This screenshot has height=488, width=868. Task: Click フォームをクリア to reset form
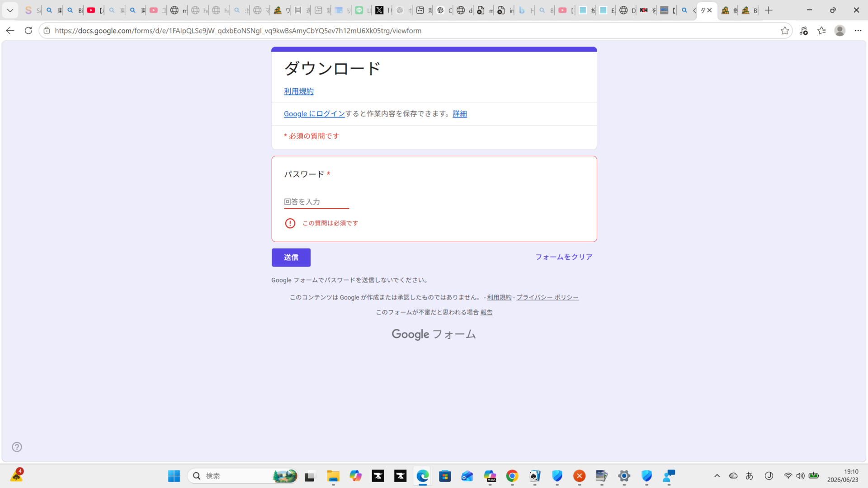coord(564,257)
